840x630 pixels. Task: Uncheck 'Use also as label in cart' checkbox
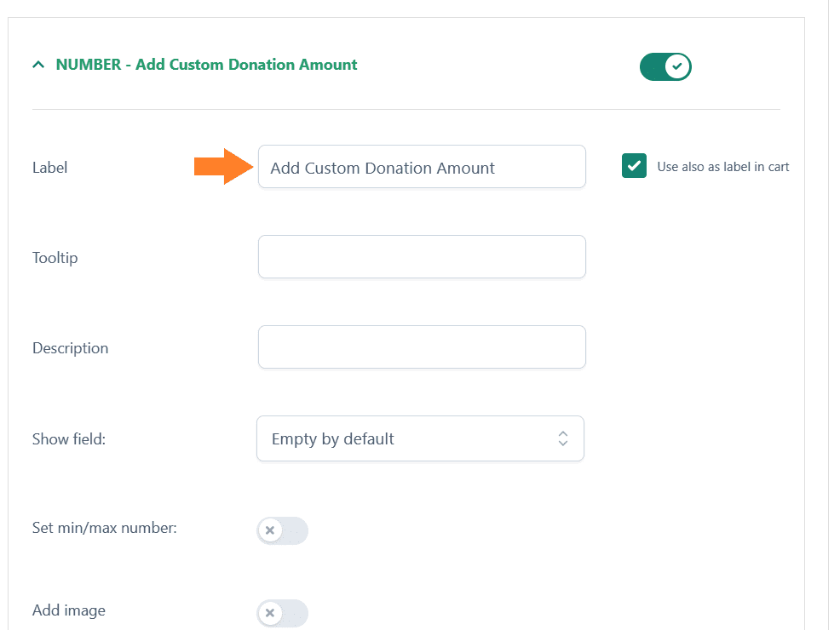click(634, 166)
